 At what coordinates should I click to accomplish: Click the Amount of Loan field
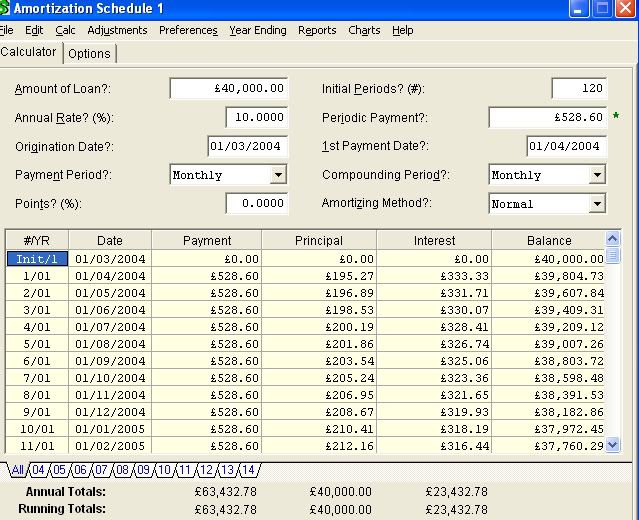(x=229, y=88)
